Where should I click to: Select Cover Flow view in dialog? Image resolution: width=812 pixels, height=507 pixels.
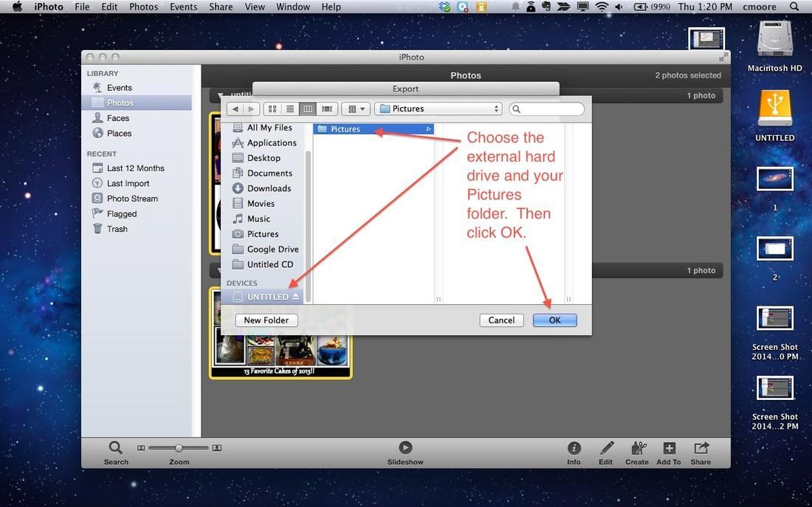click(x=326, y=108)
